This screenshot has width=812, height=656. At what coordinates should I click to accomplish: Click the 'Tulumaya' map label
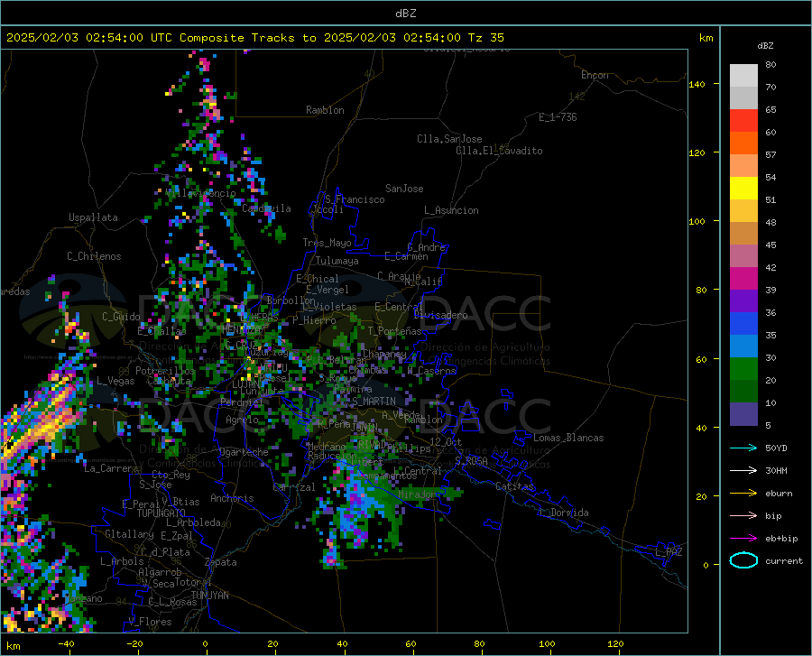click(x=337, y=261)
